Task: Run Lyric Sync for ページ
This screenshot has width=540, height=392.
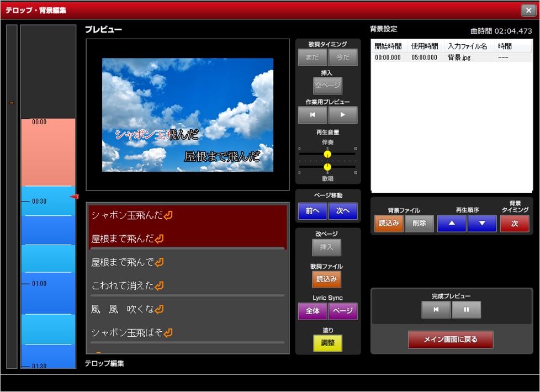Action: pos(343,311)
